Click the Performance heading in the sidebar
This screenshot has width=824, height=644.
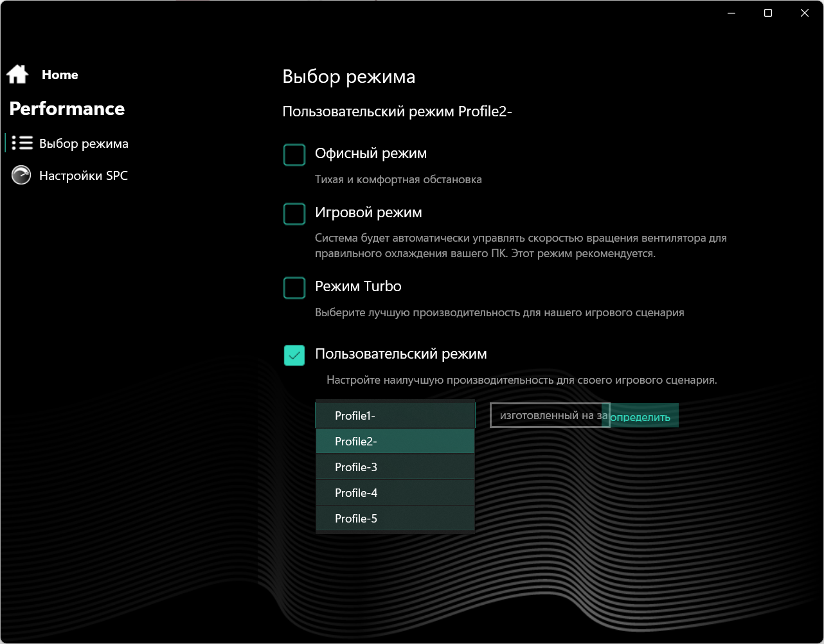tap(67, 109)
